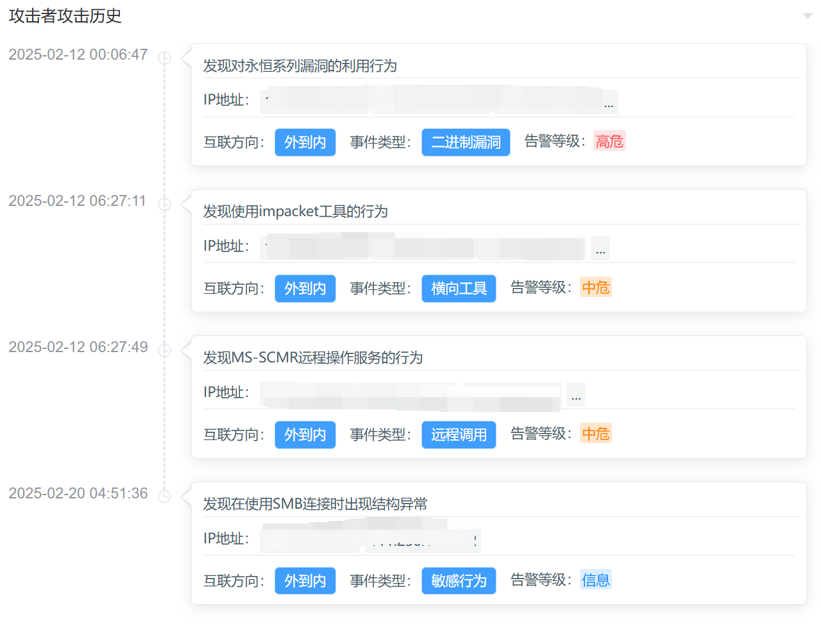
Task: Click the clock icon beside 2025-02-12 06:27:11
Action: [x=165, y=203]
